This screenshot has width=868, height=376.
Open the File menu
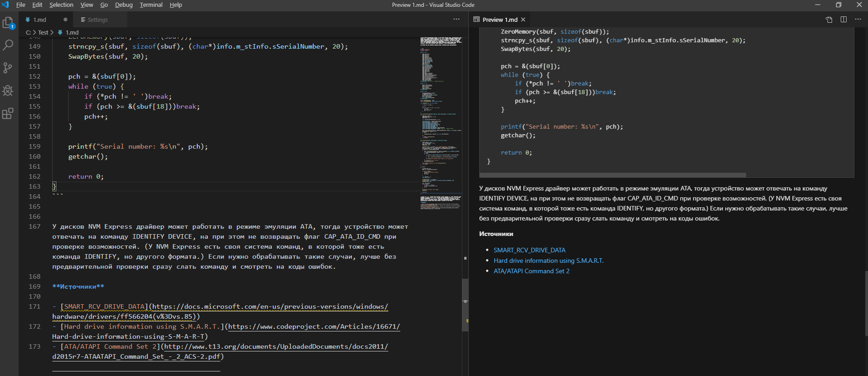point(21,5)
